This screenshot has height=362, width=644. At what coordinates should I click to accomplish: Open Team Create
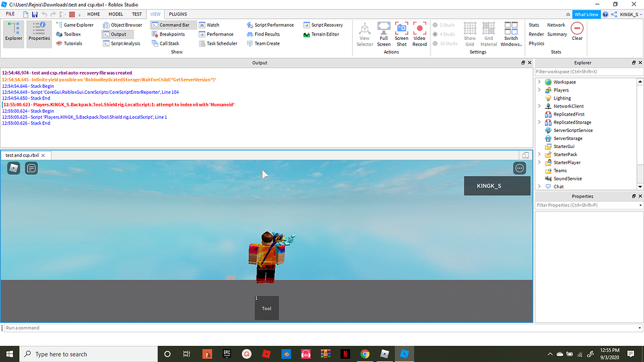(263, 44)
